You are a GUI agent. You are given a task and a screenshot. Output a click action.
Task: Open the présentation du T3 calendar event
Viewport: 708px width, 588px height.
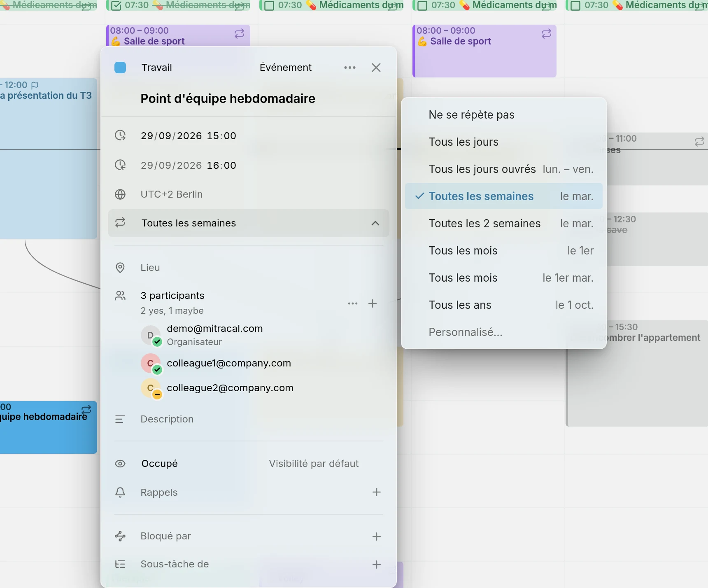[x=48, y=159]
